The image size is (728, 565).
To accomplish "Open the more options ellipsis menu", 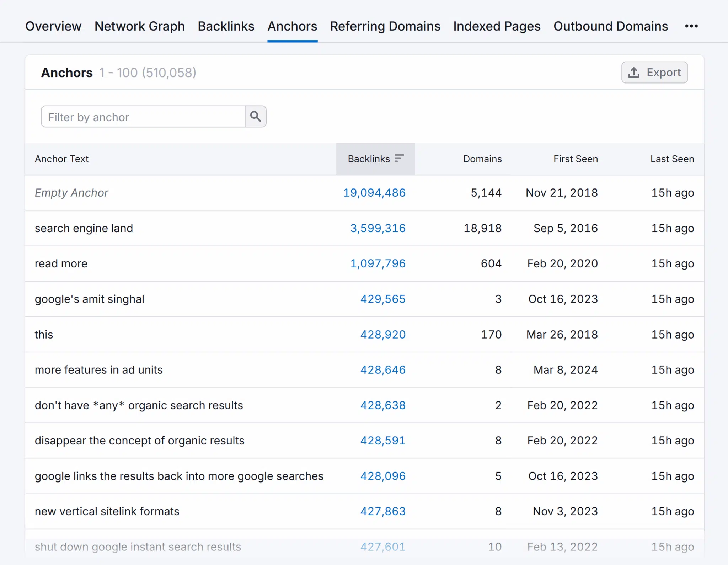I will click(x=691, y=26).
